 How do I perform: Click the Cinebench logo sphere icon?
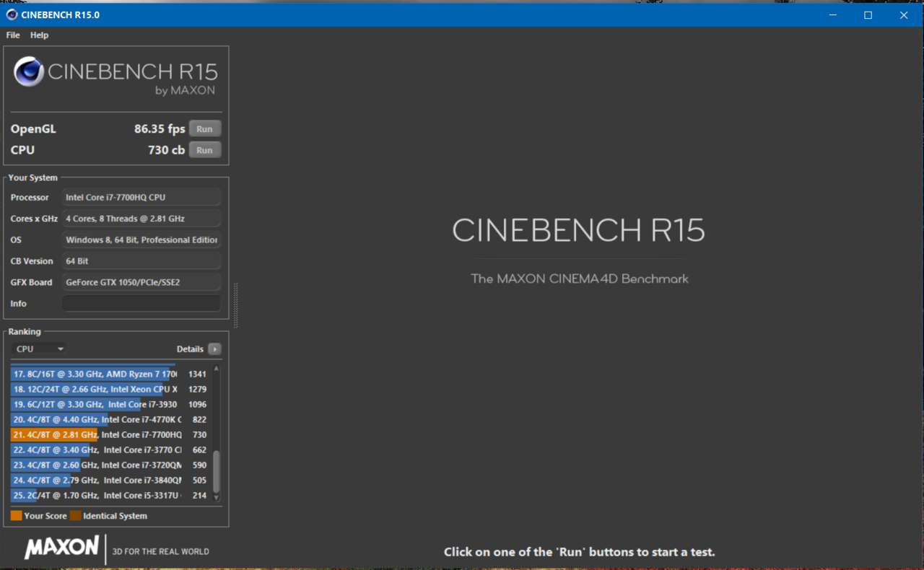click(29, 71)
